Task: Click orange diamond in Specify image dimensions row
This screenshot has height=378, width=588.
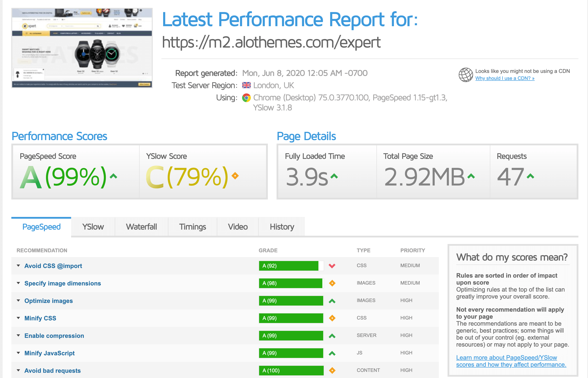Action: (332, 283)
